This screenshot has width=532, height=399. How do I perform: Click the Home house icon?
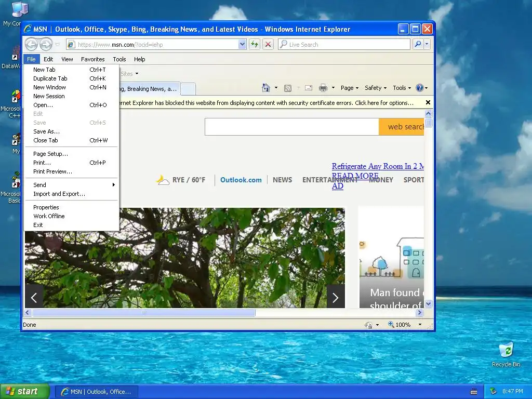click(266, 88)
